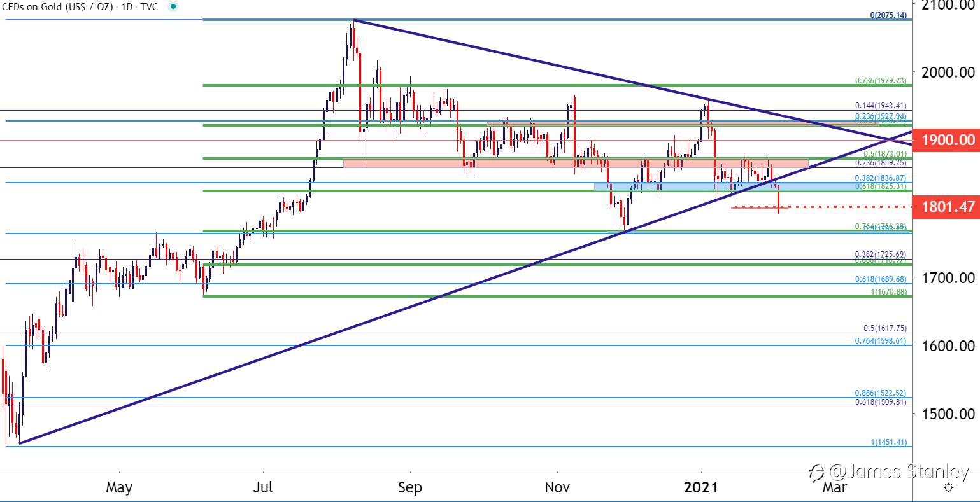Image resolution: width=980 pixels, height=502 pixels.
Task: Select the 0.5(1617.75) Fibonacci label
Action: click(884, 328)
